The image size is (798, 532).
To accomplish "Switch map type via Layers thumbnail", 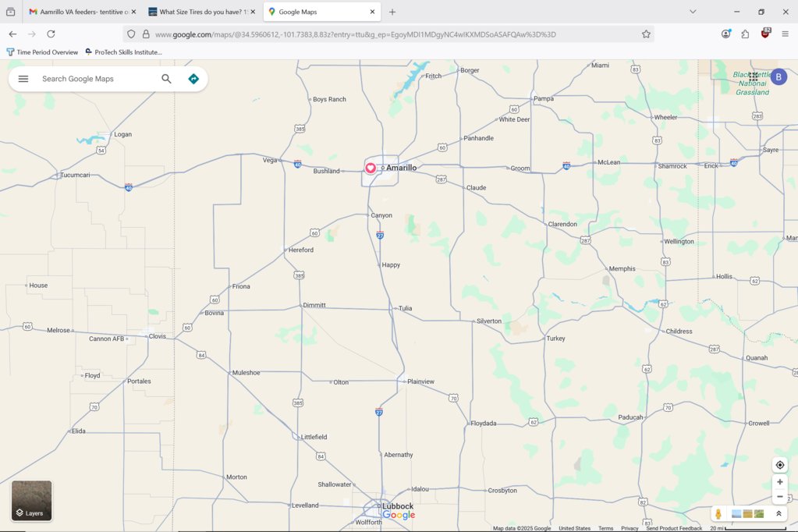I will point(31,501).
